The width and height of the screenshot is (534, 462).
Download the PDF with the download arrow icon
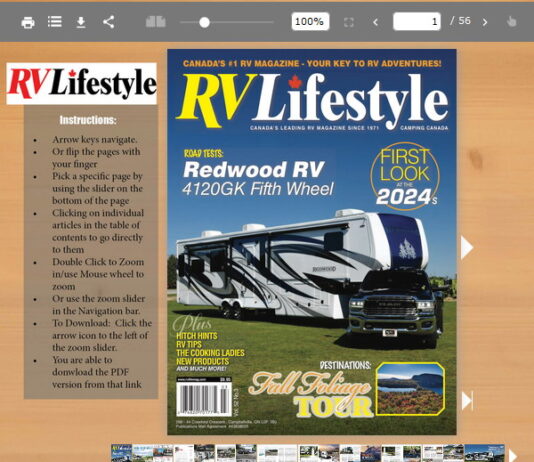[x=81, y=22]
